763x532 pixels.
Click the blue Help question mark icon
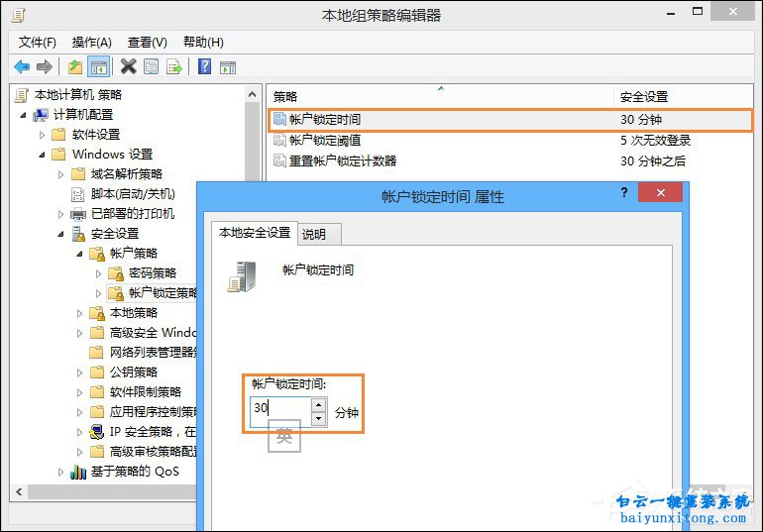[x=205, y=66]
